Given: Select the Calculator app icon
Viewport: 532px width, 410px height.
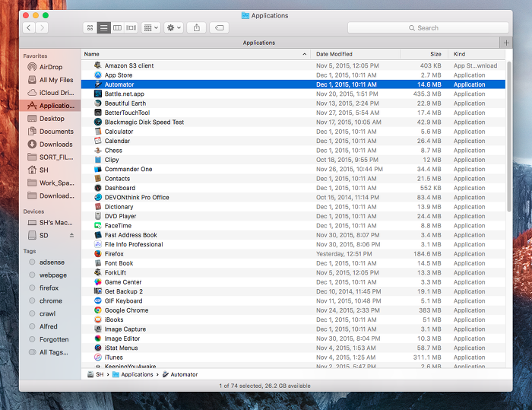Looking at the screenshot, I should pos(98,132).
